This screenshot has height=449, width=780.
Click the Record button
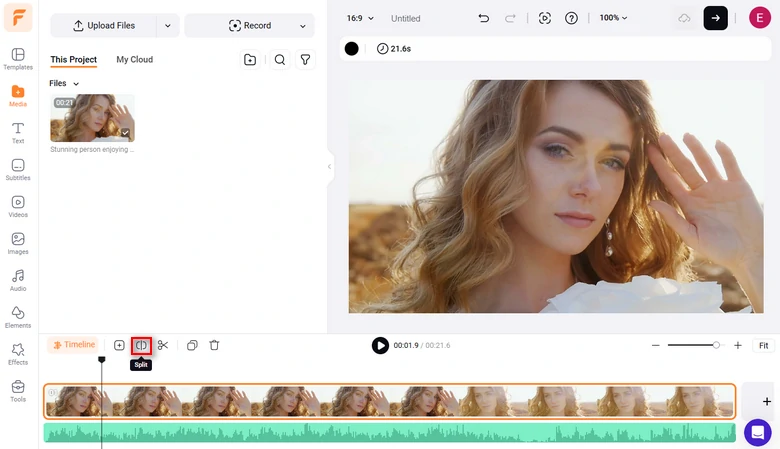tap(250, 26)
